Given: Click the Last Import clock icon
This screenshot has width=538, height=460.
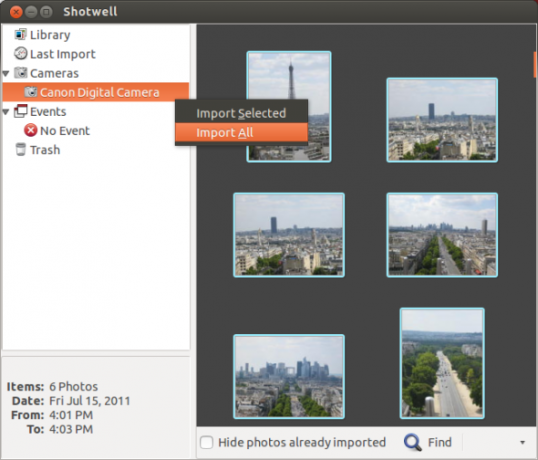Looking at the screenshot, I should point(20,54).
